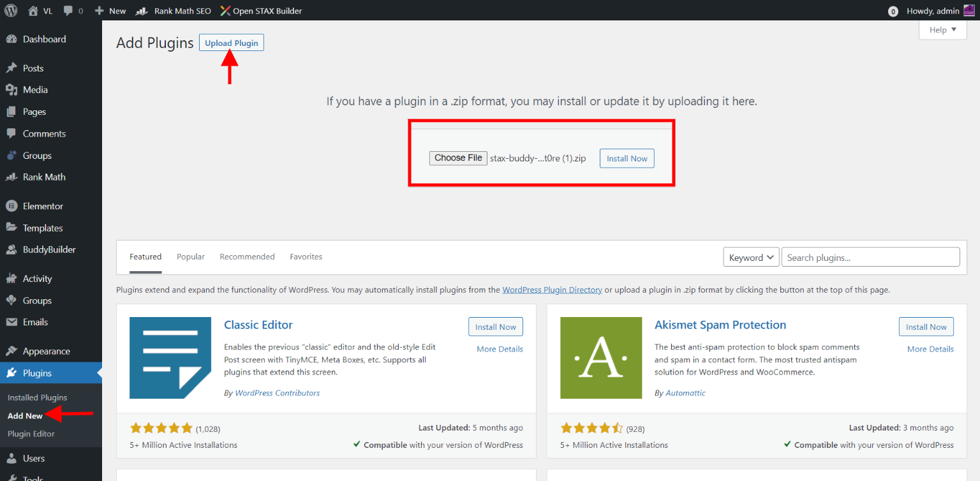Open More Details for Akismet Spam Protection

pyautogui.click(x=931, y=349)
